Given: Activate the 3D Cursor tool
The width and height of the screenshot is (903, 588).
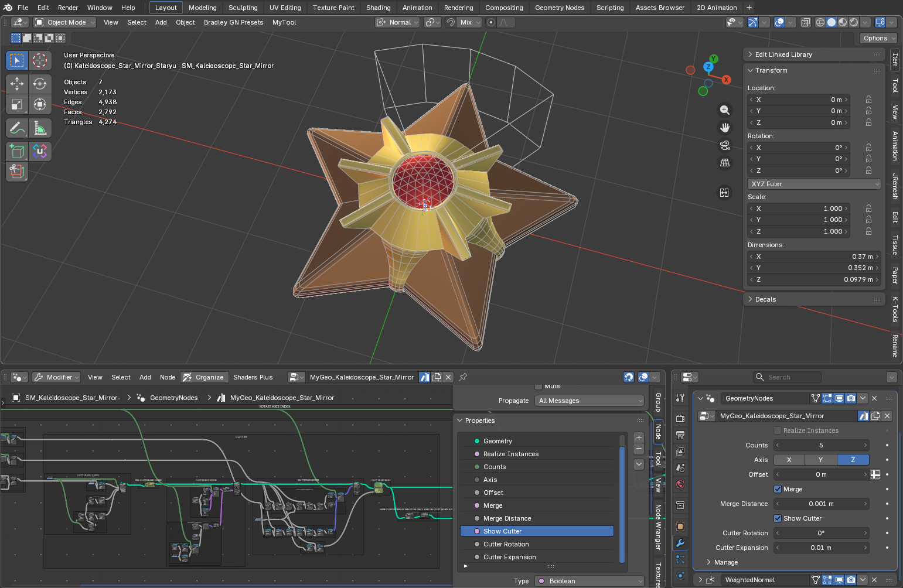Looking at the screenshot, I should (x=40, y=60).
